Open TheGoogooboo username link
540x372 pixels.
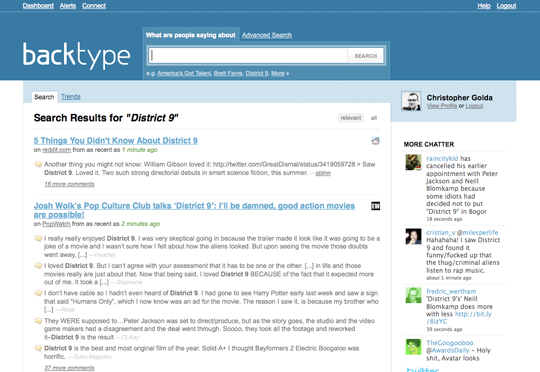tap(450, 343)
